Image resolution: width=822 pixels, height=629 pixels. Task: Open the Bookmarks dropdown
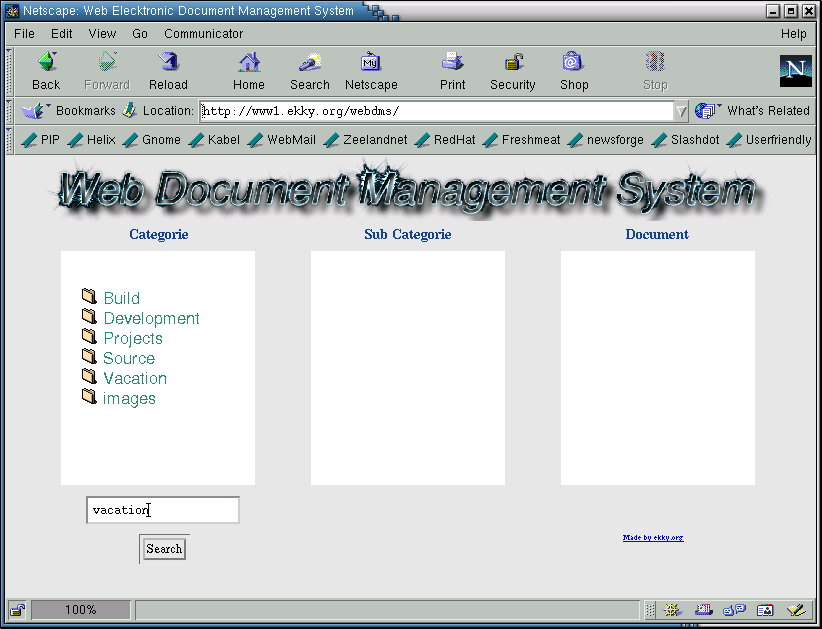click(72, 111)
